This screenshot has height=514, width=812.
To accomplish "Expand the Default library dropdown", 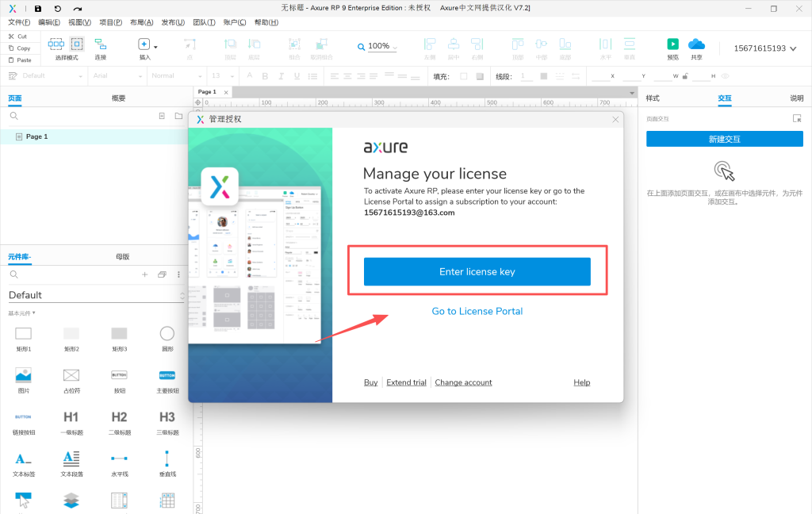I will (x=182, y=295).
